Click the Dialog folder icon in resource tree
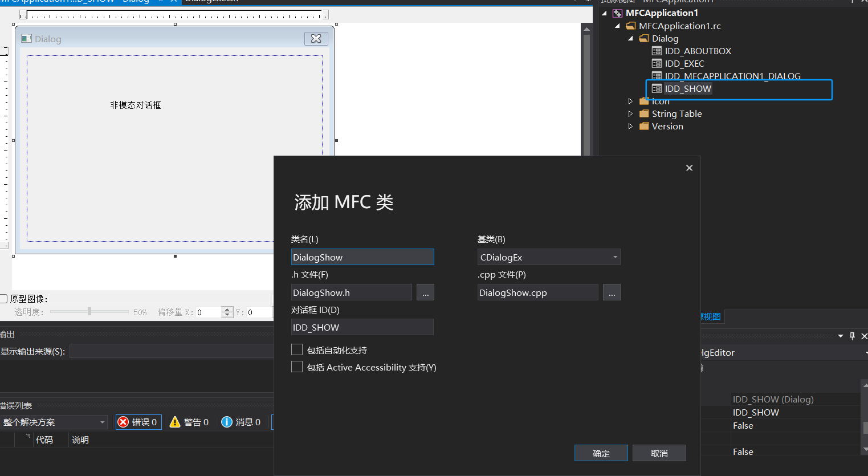Screen dimensions: 868x476 [644, 38]
